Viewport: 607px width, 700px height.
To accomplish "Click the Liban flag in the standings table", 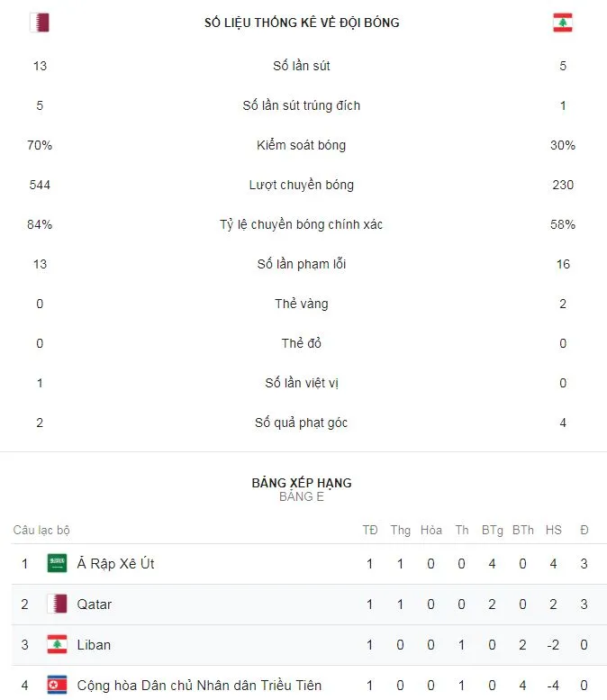I will click(58, 645).
